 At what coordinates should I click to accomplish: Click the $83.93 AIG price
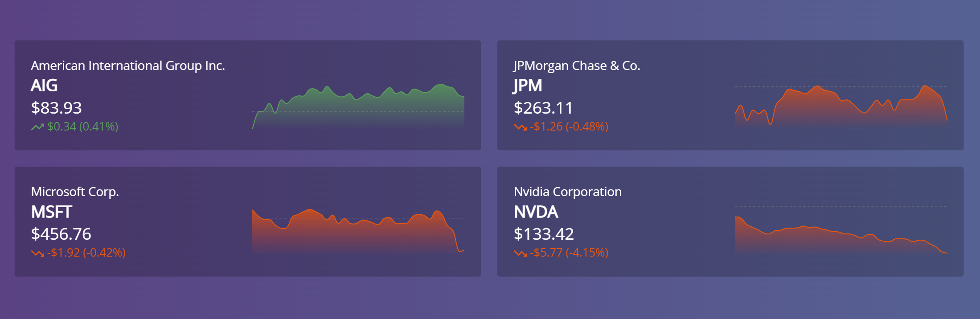[57, 108]
